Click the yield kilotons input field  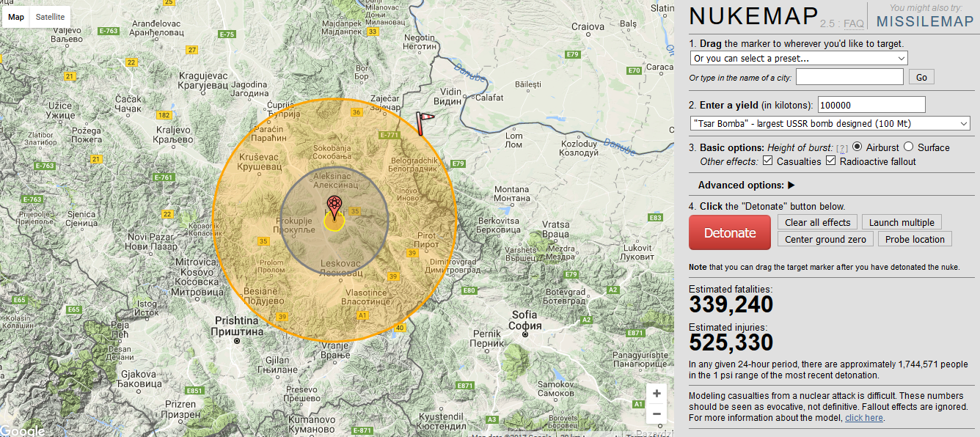871,105
